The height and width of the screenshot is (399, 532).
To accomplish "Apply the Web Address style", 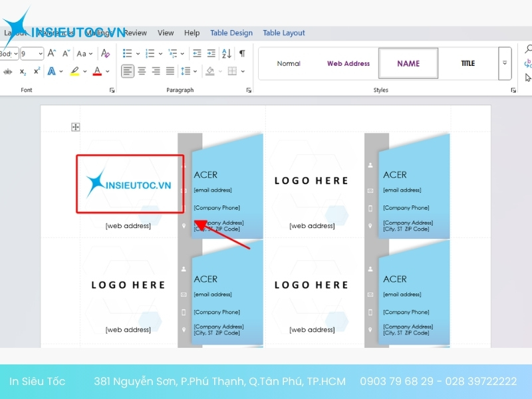I will pyautogui.click(x=348, y=64).
